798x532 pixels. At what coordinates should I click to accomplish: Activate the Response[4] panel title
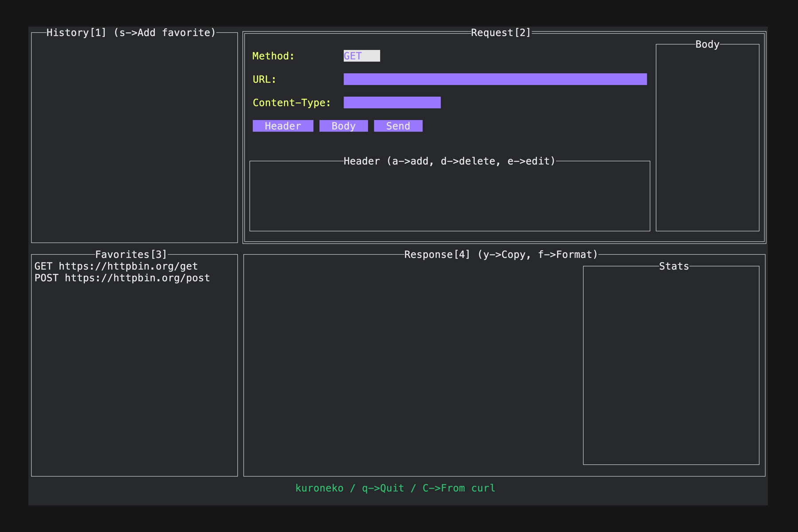pyautogui.click(x=501, y=254)
